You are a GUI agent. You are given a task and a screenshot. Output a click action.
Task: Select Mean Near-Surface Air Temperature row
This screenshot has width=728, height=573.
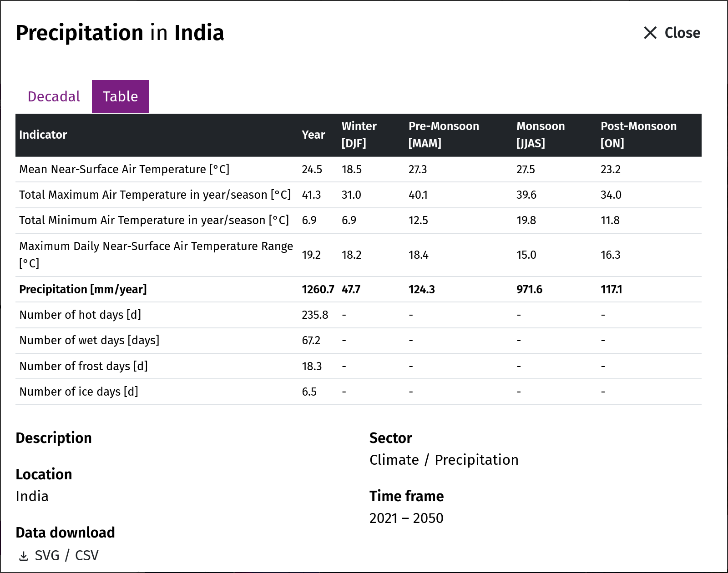point(359,169)
